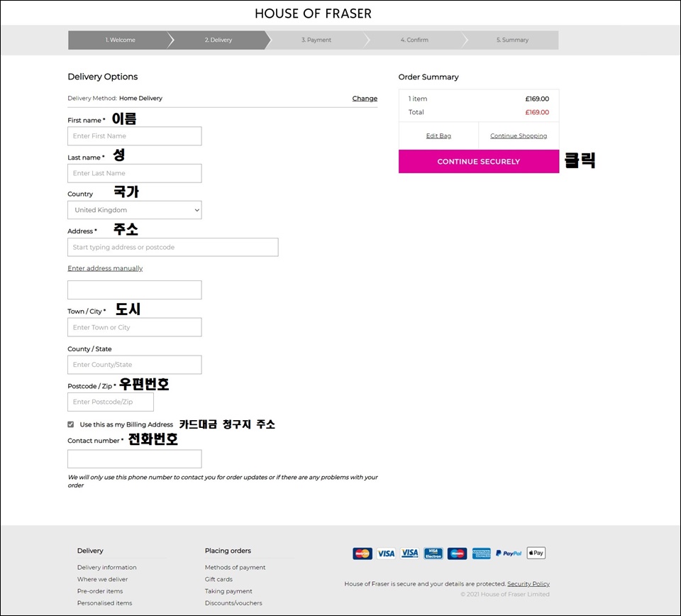681x616 pixels.
Task: Open Gift cards footer link
Action: click(218, 579)
